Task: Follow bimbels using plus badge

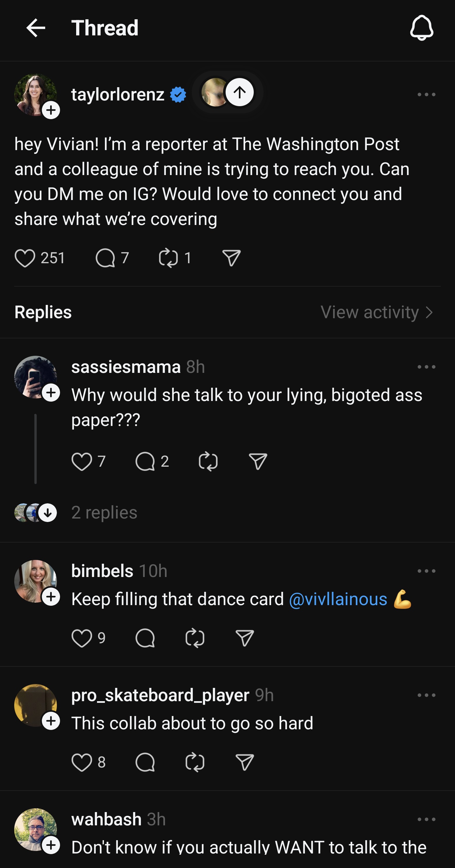Action: (x=51, y=597)
